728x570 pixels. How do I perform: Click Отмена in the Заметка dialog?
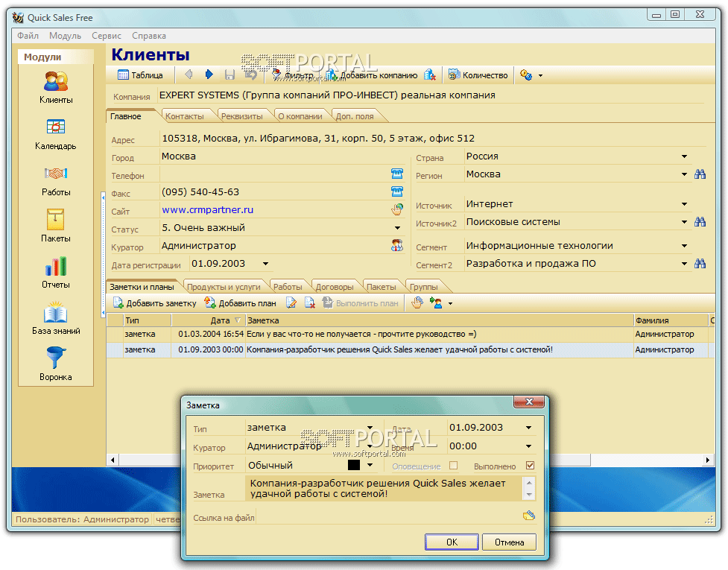(x=510, y=542)
